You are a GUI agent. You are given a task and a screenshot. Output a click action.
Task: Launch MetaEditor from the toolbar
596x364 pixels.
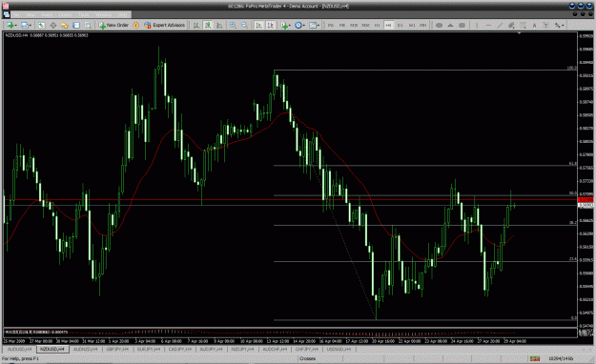(x=135, y=25)
